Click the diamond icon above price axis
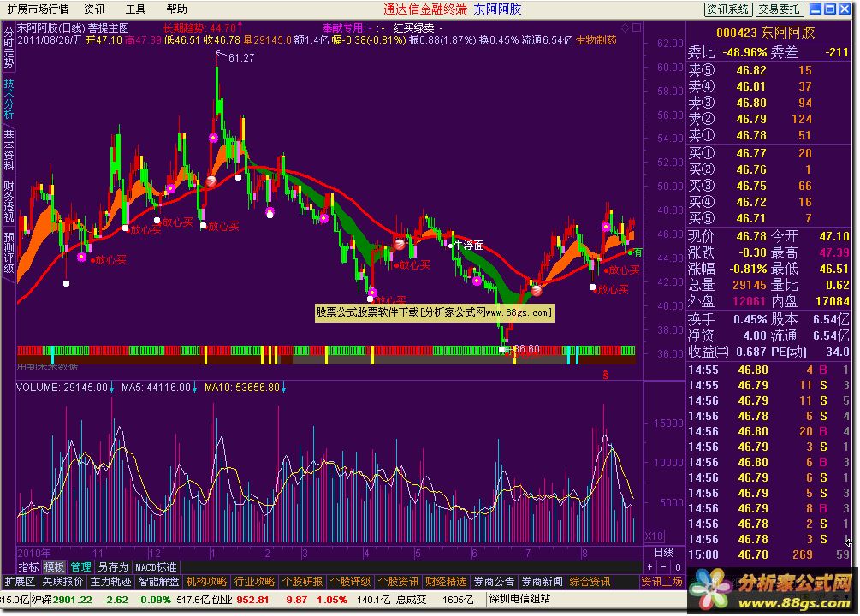 click(x=626, y=27)
